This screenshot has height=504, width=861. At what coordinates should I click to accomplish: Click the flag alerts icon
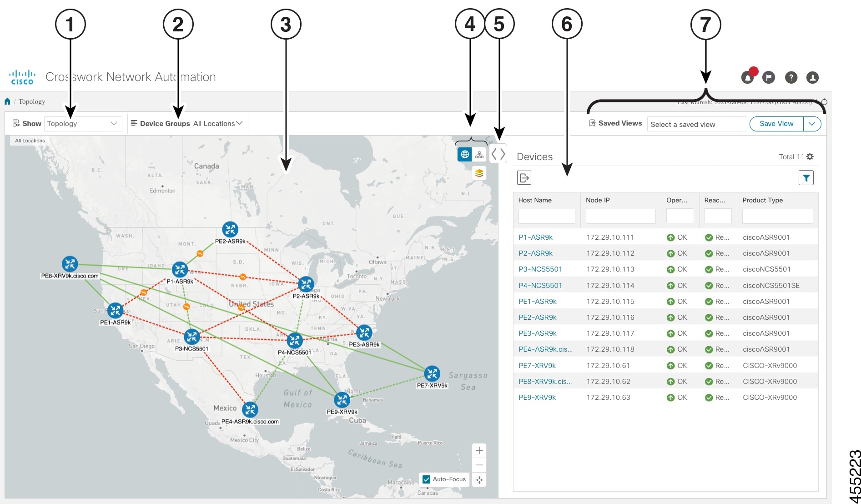click(x=769, y=77)
